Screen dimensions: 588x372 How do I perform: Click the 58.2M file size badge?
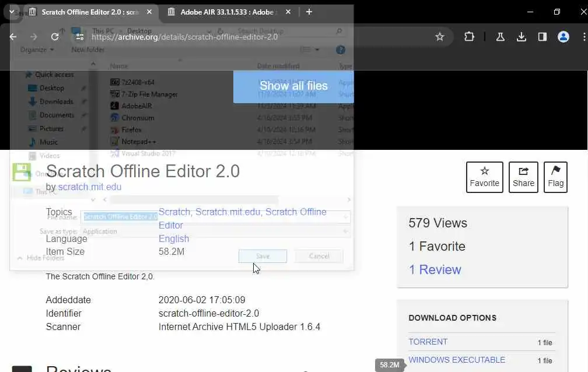tap(389, 365)
